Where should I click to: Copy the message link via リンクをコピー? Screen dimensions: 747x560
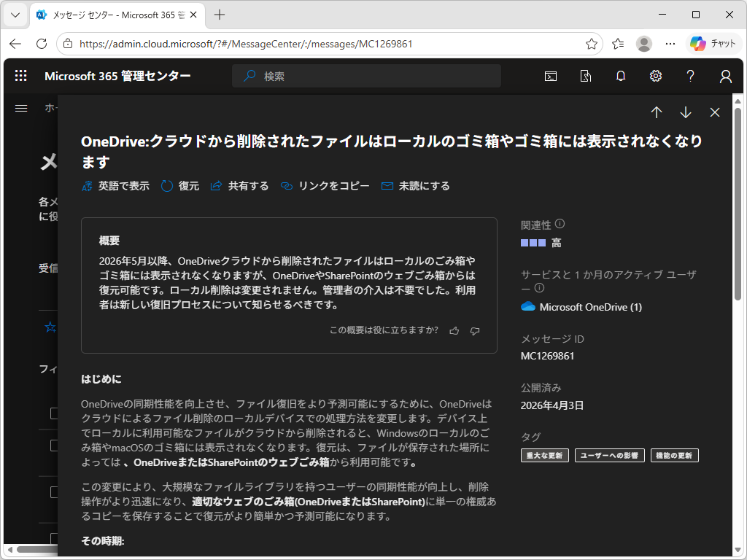coord(324,186)
